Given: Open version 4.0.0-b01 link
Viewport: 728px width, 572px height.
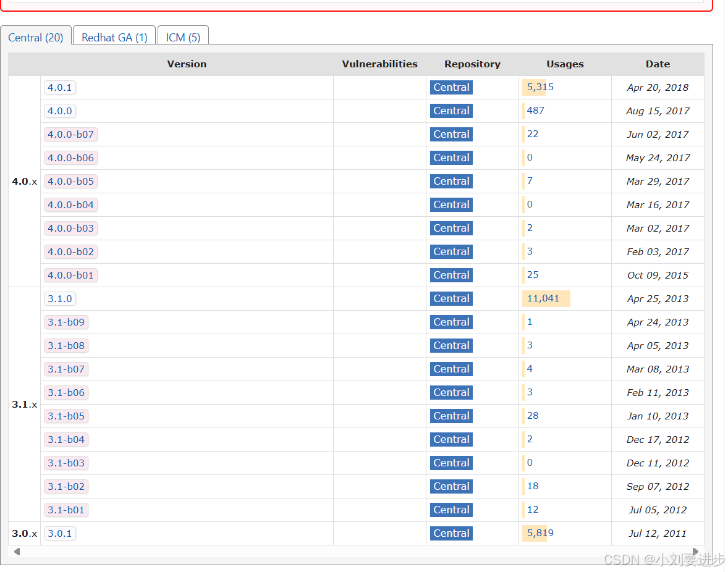Looking at the screenshot, I should tap(70, 275).
